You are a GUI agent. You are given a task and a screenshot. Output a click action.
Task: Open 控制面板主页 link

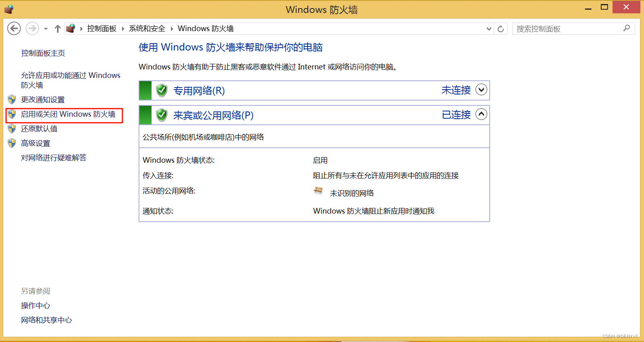43,53
